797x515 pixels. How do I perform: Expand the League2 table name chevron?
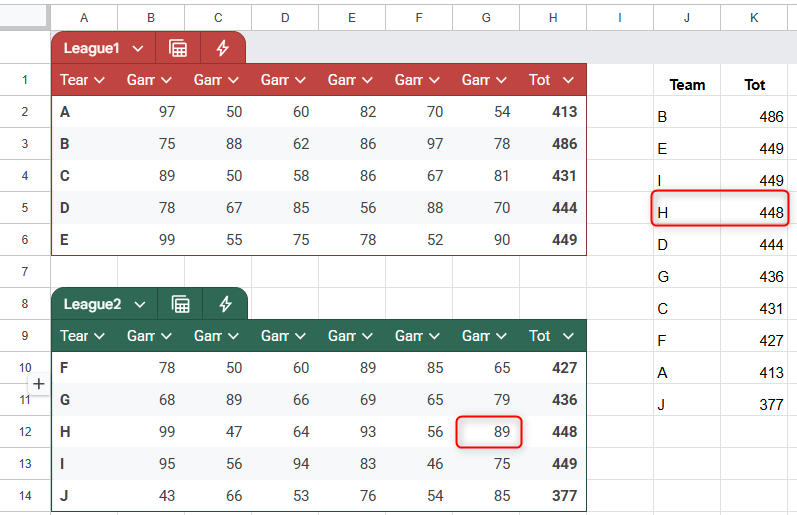(x=139, y=304)
